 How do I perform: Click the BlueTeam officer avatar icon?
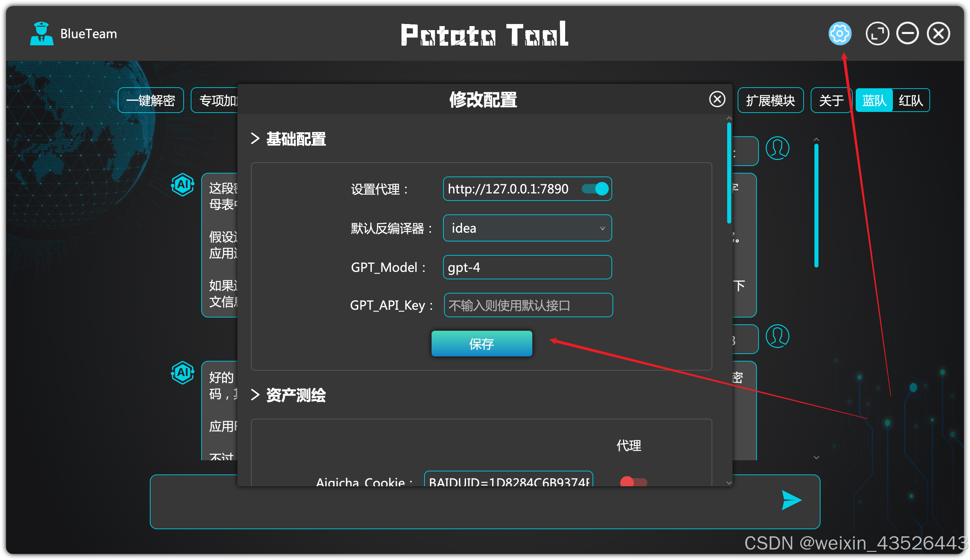[x=42, y=34]
